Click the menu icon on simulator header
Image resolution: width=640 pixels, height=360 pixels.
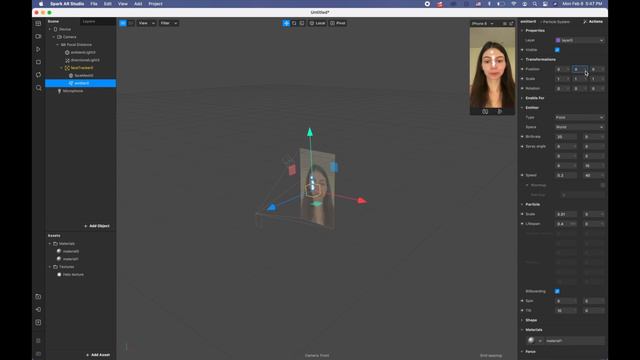pyautogui.click(x=504, y=24)
